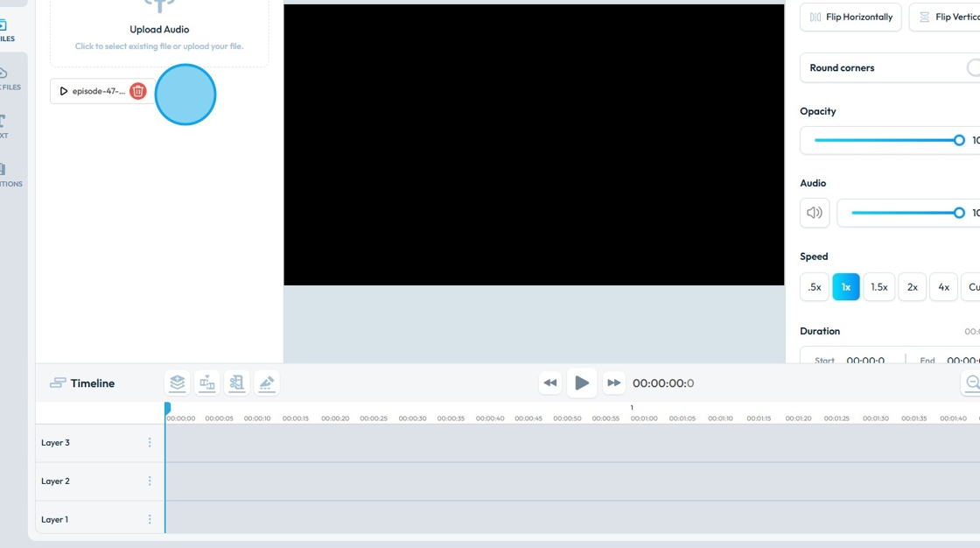The height and width of the screenshot is (548, 980).
Task: Click the split clip icon in the timeline toolbar
Action: click(206, 383)
